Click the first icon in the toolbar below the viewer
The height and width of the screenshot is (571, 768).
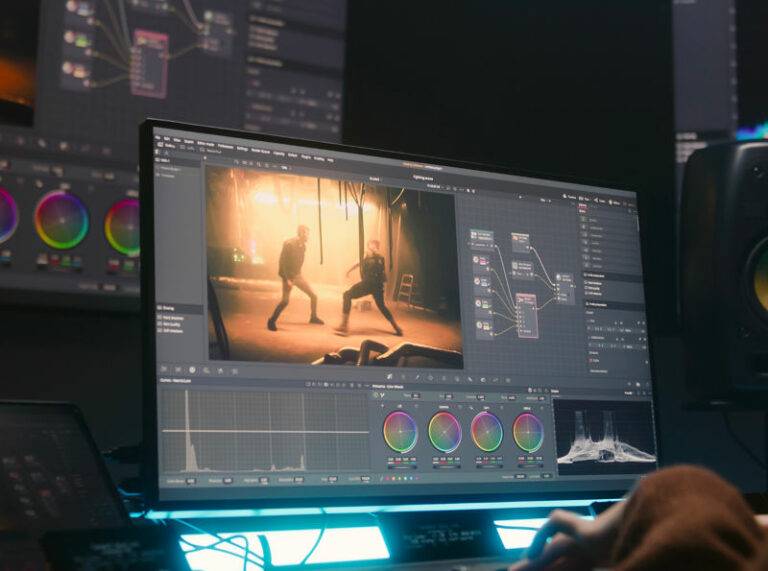162,369
